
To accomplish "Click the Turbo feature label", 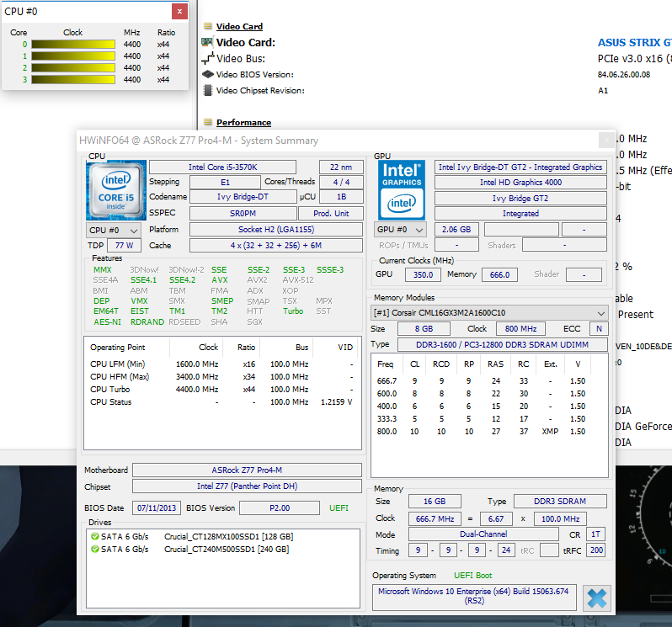I will pyautogui.click(x=293, y=311).
